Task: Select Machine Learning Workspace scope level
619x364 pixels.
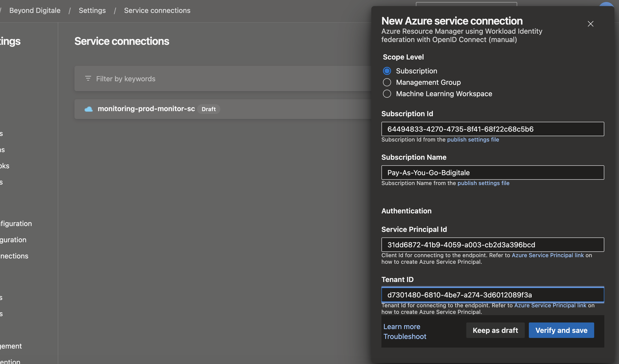Action: [387, 94]
